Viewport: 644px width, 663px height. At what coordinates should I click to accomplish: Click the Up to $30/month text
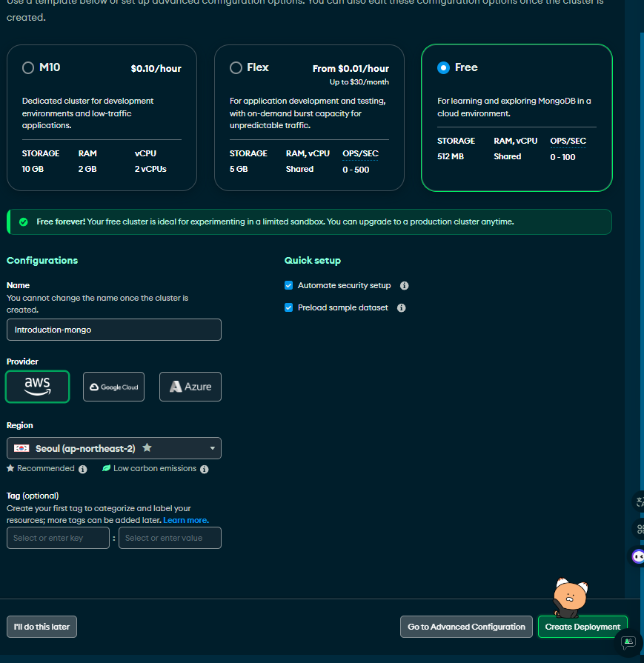coord(359,82)
